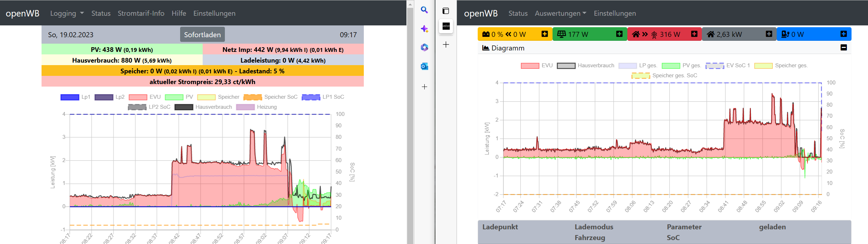Open Einstellungen in the right openWB navbar
The width and height of the screenshot is (868, 244).
pyautogui.click(x=614, y=13)
